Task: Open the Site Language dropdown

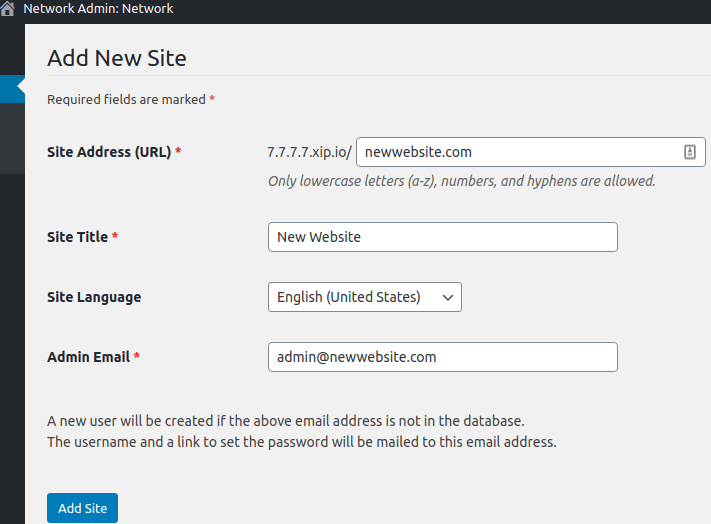Action: pyautogui.click(x=365, y=297)
